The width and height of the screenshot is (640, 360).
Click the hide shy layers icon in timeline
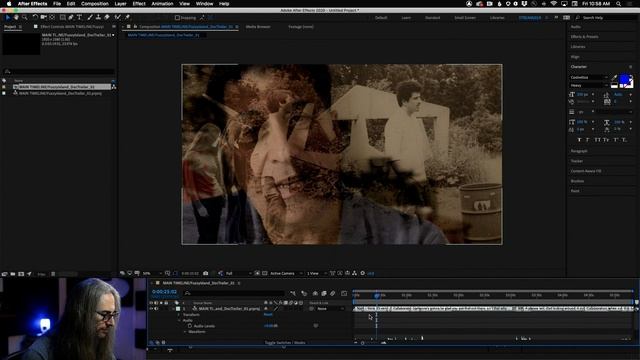(315, 293)
